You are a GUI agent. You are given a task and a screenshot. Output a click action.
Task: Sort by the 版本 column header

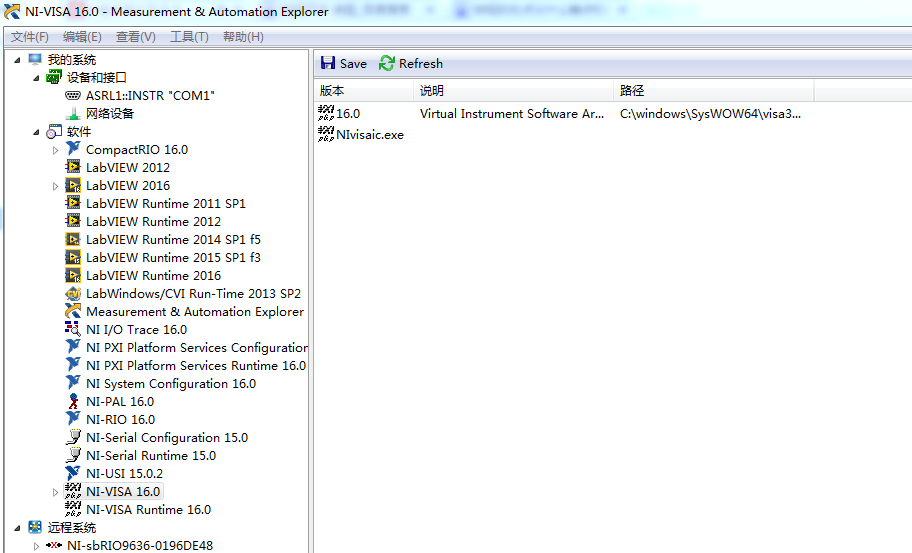[x=364, y=91]
